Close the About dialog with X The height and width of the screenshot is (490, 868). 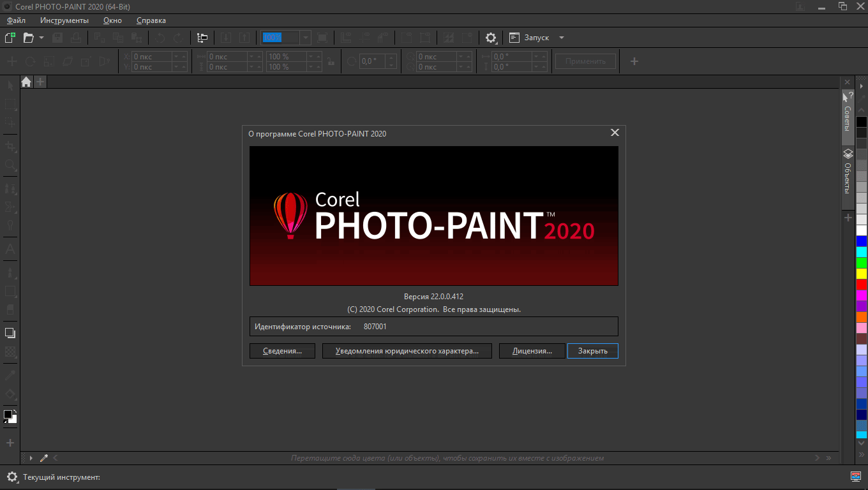(615, 133)
